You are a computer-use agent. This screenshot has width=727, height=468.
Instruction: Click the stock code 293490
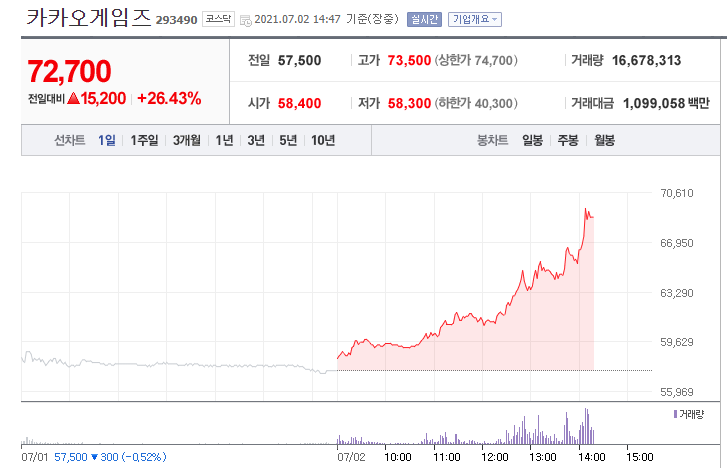(177, 20)
